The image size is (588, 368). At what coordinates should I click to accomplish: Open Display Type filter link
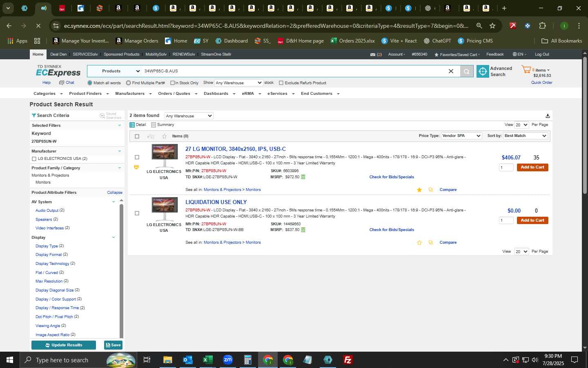(x=47, y=246)
